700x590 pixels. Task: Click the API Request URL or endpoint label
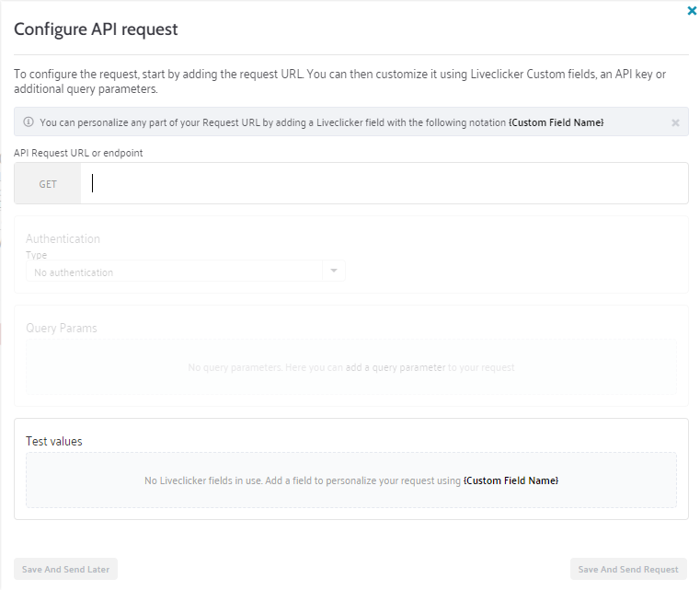(x=78, y=153)
